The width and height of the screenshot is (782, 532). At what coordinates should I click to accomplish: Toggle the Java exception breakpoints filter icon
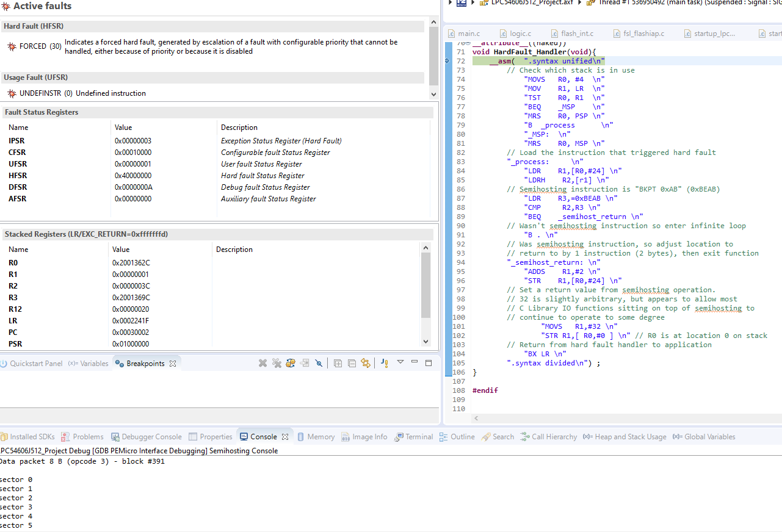pyautogui.click(x=385, y=363)
